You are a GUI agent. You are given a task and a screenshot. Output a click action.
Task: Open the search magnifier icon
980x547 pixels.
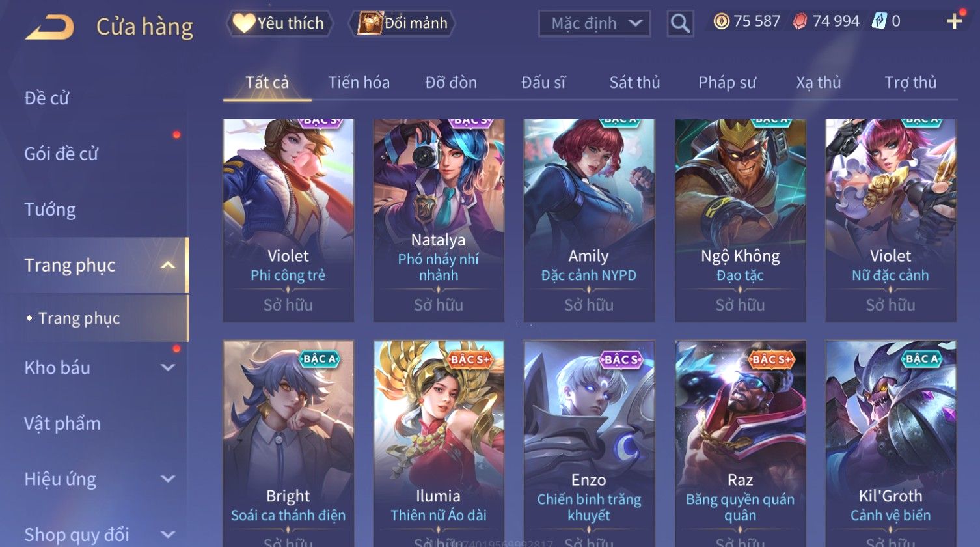[x=680, y=23]
